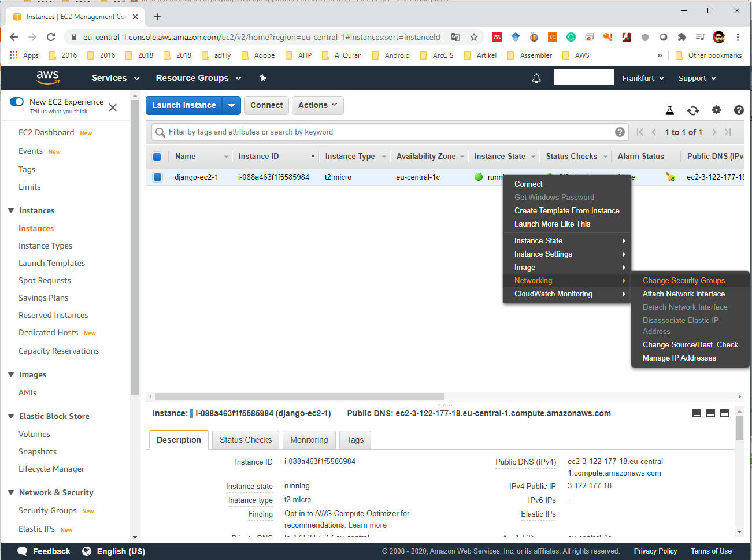Uncheck the django-ec2-1 instance checkbox
Screen dimensions: 752x560
point(157,177)
